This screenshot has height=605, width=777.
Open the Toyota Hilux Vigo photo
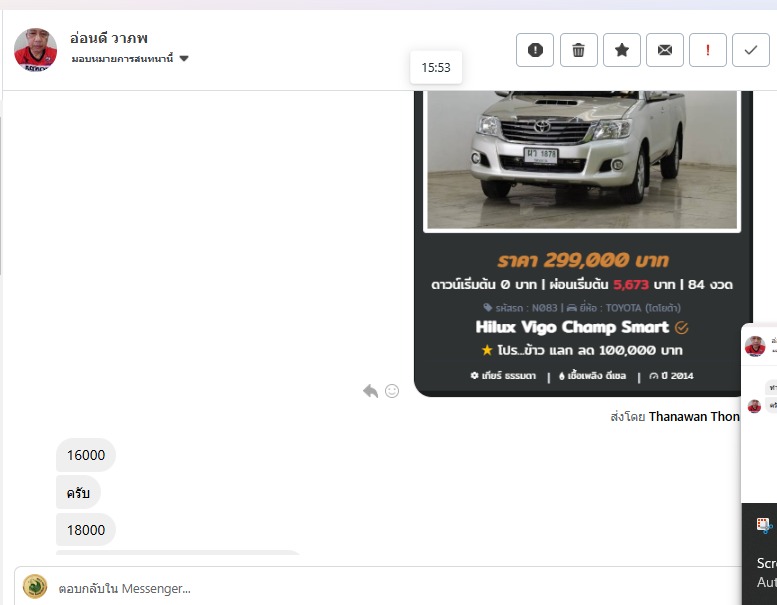[582, 160]
